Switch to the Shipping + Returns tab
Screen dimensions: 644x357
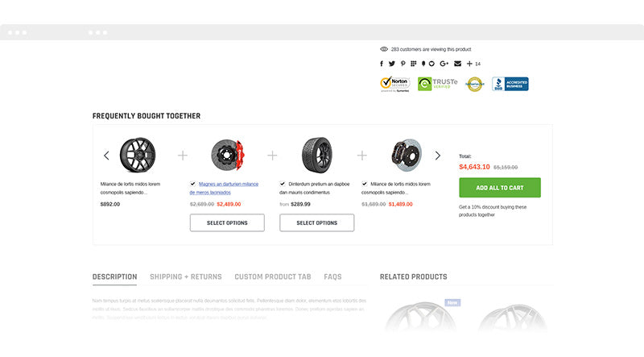[x=185, y=276]
